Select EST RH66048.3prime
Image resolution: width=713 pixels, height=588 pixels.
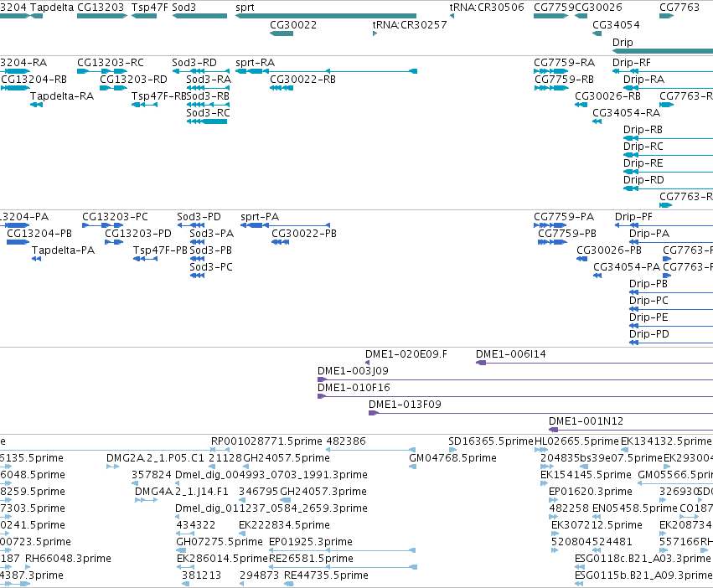pyautogui.click(x=28, y=567)
